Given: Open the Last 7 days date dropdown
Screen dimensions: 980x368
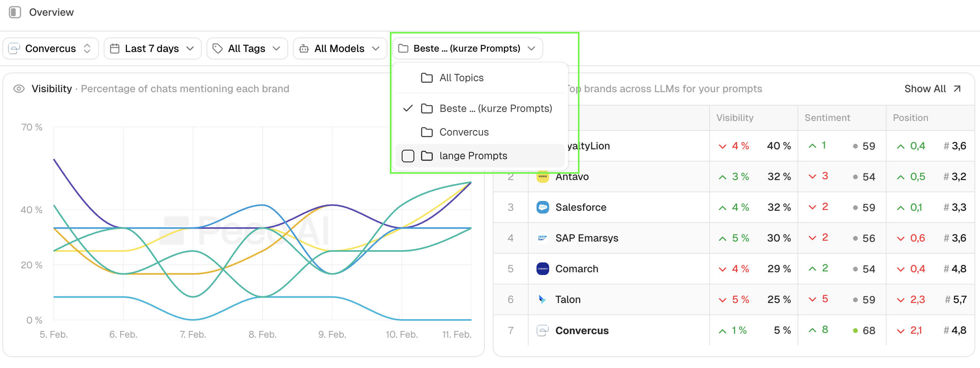Looking at the screenshot, I should coord(152,48).
